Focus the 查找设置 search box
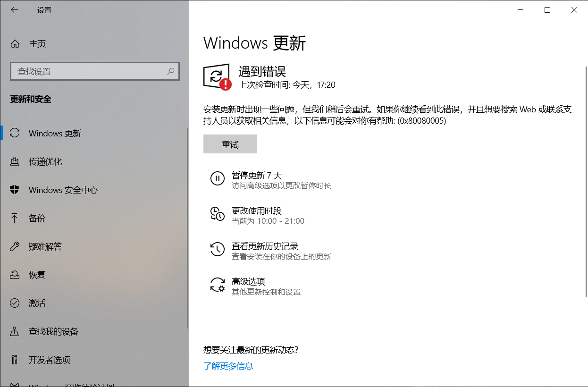Image resolution: width=588 pixels, height=387 pixels. 95,71
